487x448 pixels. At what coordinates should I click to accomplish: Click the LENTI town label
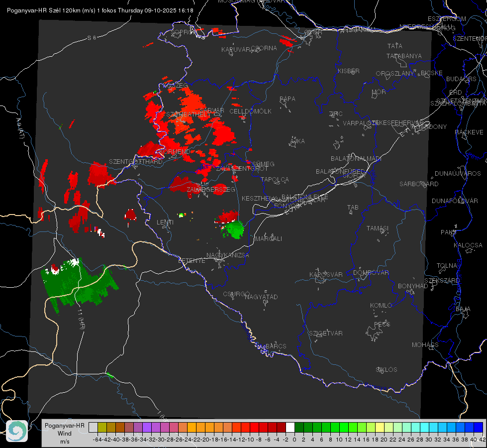pyautogui.click(x=165, y=223)
